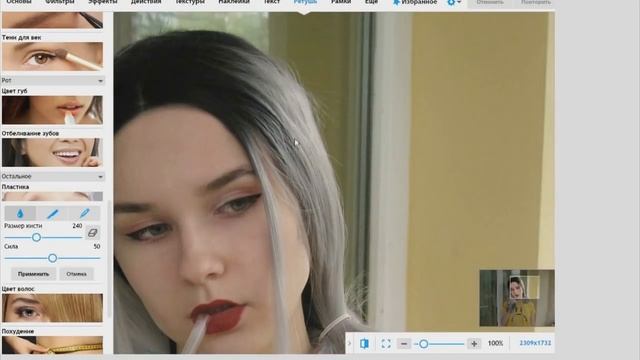Open the Эффекты tab

tap(103, 2)
